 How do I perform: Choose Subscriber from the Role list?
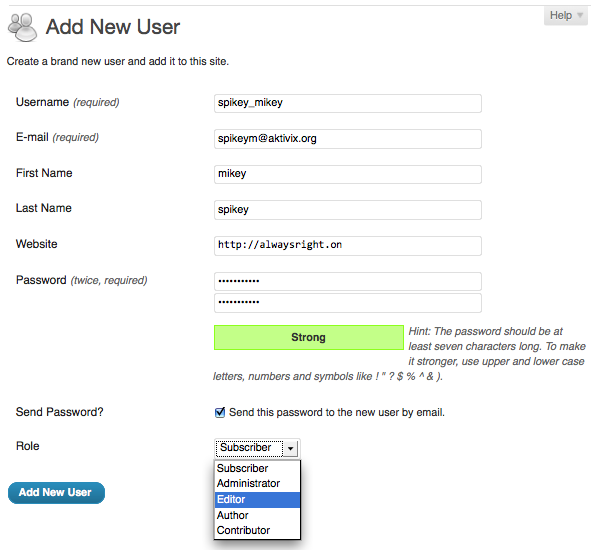pos(243,468)
